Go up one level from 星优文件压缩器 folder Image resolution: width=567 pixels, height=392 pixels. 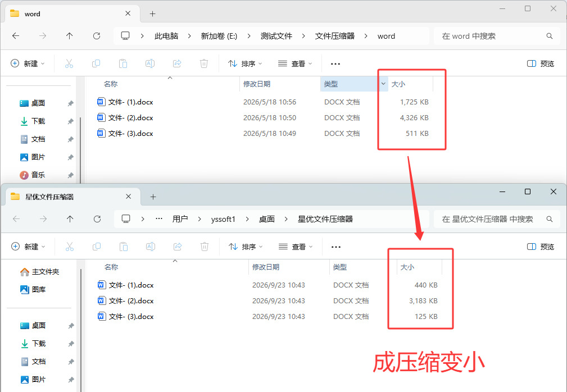(x=70, y=219)
